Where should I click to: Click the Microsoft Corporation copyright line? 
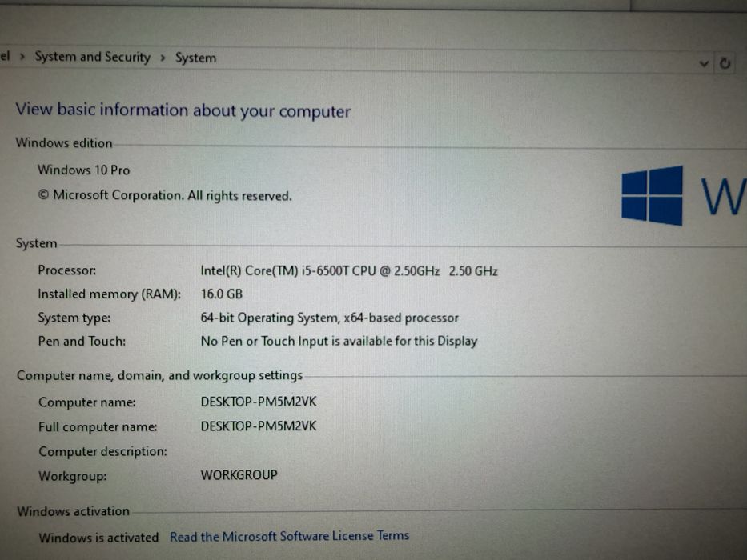click(x=165, y=195)
